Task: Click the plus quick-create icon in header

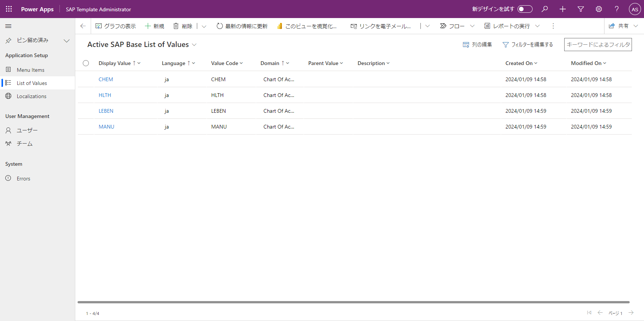Action: 563,9
